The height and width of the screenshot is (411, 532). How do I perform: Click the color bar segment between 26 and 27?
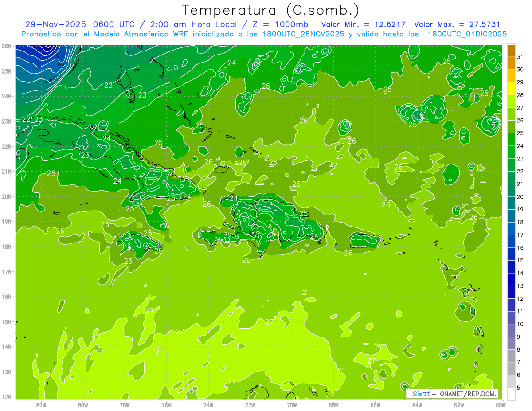[511, 114]
